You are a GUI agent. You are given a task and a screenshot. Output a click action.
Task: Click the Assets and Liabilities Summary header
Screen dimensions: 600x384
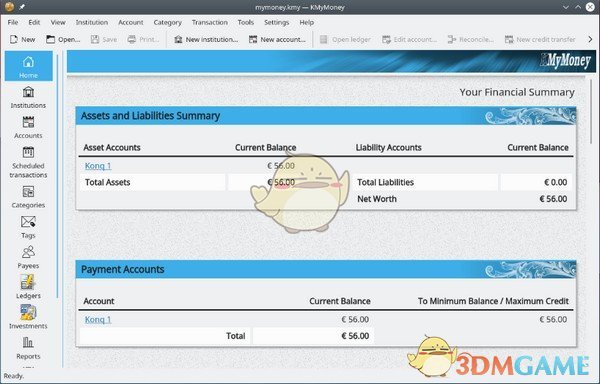(x=326, y=116)
